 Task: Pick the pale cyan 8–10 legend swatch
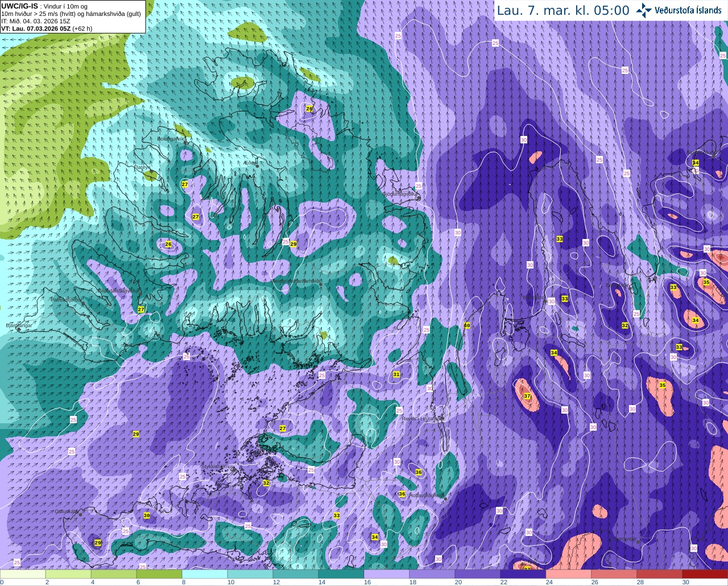tap(205, 574)
